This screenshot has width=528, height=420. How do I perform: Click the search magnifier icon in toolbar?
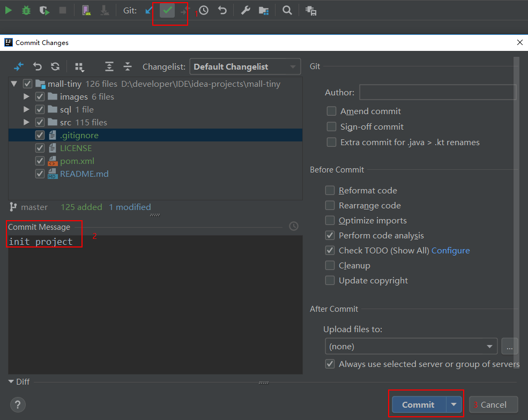click(287, 10)
